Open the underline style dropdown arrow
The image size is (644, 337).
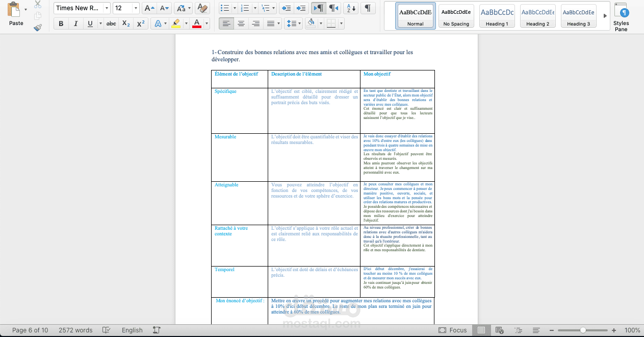click(x=100, y=23)
